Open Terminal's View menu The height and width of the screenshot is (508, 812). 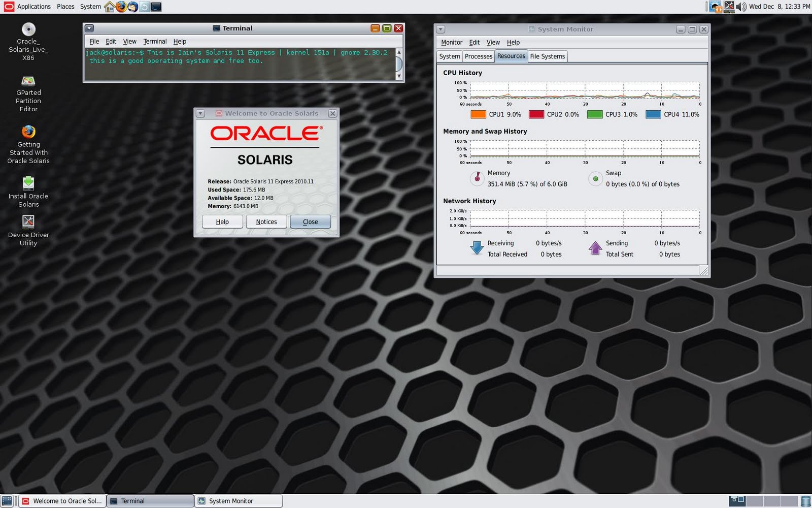pyautogui.click(x=129, y=42)
